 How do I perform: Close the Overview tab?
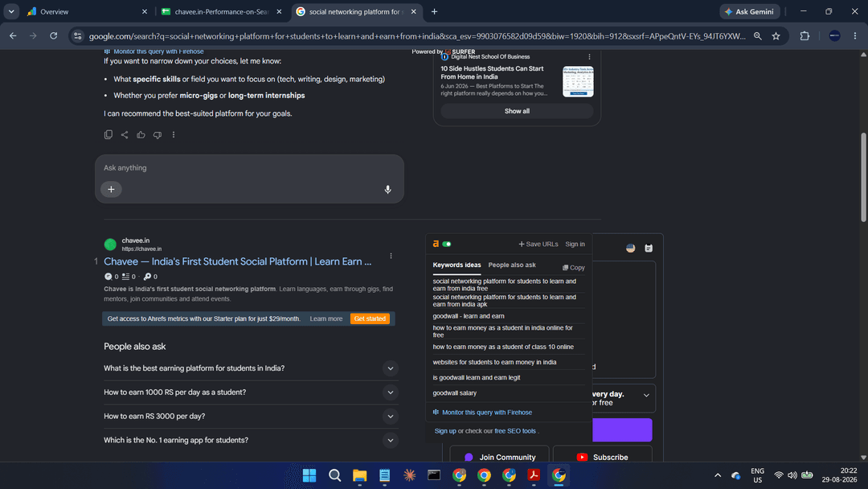click(x=145, y=11)
